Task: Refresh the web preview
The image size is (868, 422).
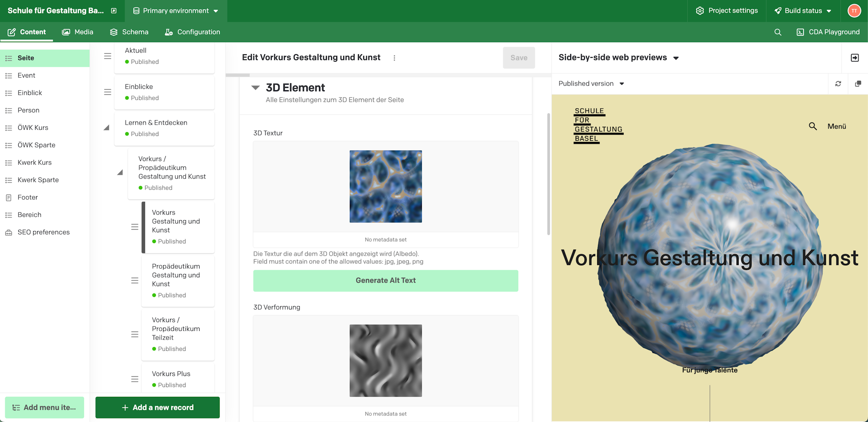Action: (838, 84)
